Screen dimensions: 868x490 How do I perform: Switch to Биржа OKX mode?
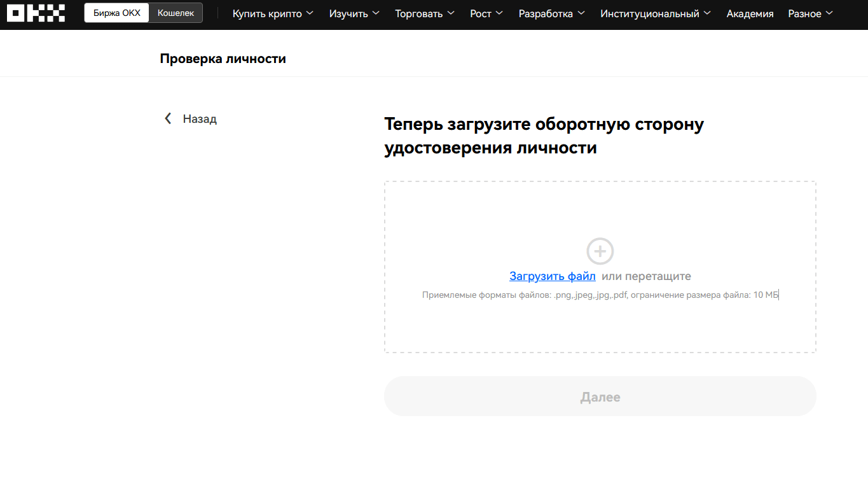point(117,13)
